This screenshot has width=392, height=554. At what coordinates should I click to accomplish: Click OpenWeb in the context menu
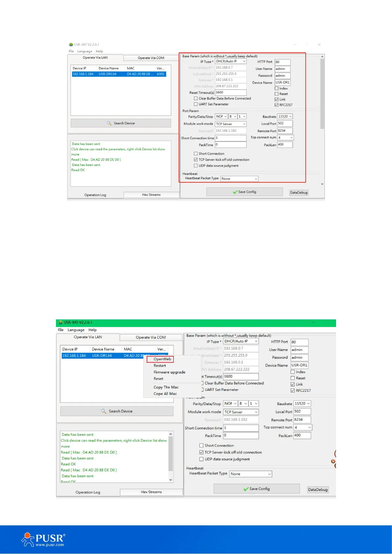point(162,359)
